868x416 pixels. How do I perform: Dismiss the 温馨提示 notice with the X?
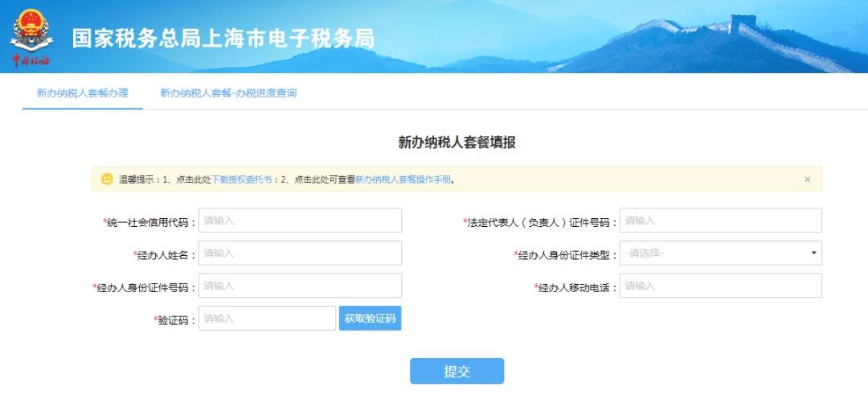pyautogui.click(x=807, y=179)
